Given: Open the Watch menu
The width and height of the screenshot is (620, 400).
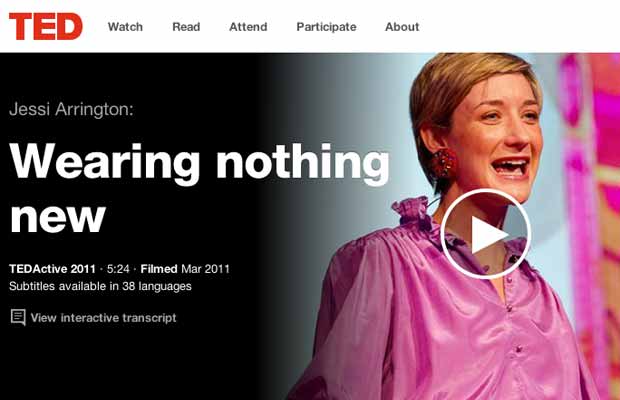Looking at the screenshot, I should (125, 27).
